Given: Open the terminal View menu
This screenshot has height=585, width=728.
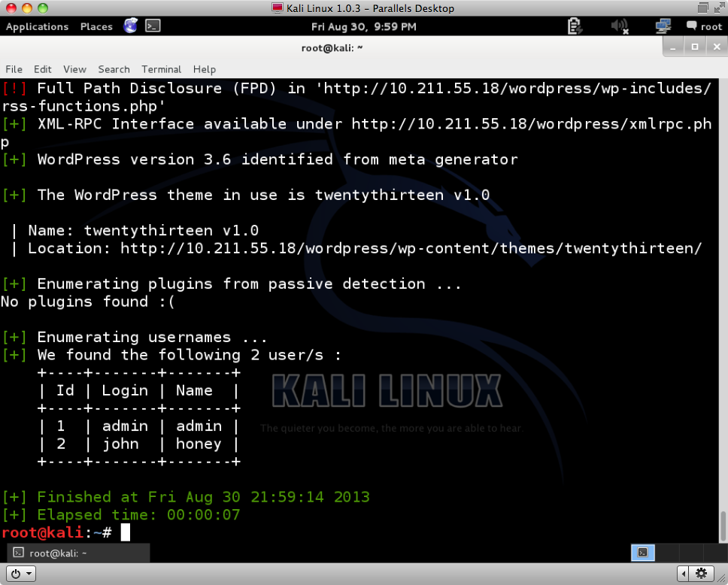Looking at the screenshot, I should 74,69.
